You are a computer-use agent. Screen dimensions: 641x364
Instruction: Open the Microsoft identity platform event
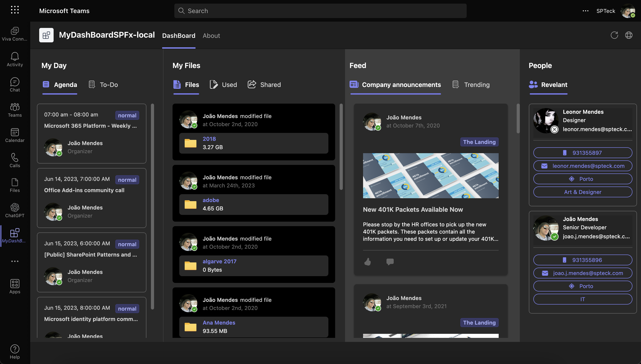coord(91,318)
